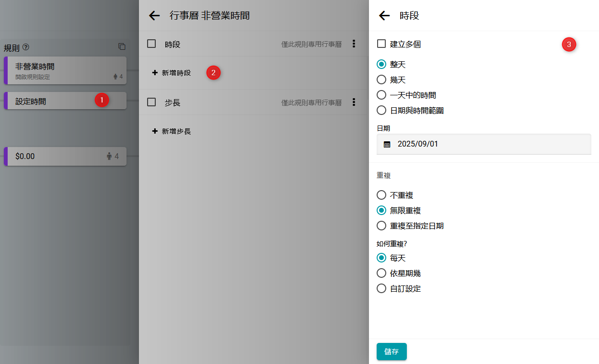
Task: Tick the 時段 checkbox in calendar list
Action: (151, 44)
